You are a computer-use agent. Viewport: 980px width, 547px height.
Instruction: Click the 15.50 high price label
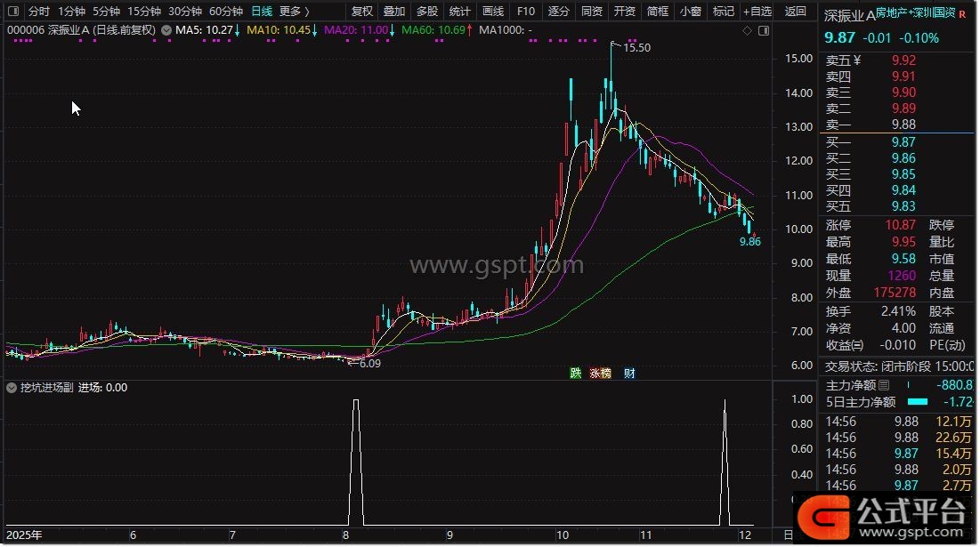pyautogui.click(x=636, y=48)
